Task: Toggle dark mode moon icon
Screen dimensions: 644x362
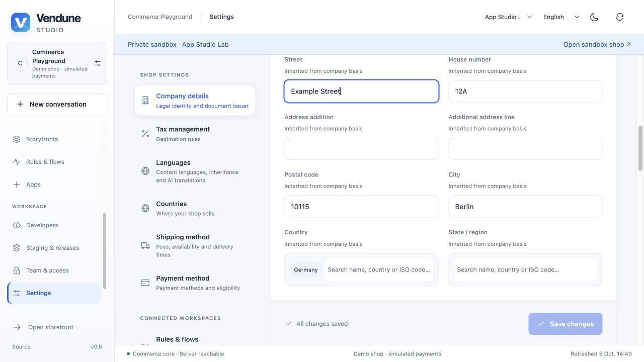Action: (x=594, y=17)
